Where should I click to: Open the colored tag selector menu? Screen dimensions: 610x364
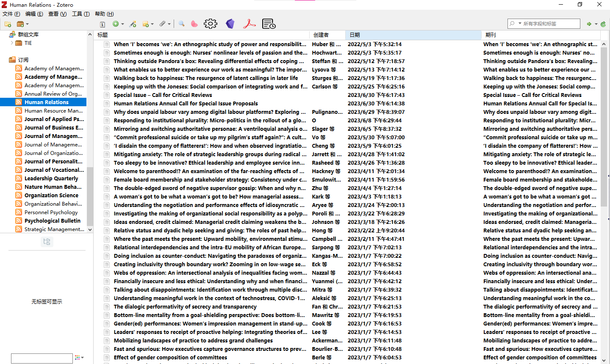(79, 358)
